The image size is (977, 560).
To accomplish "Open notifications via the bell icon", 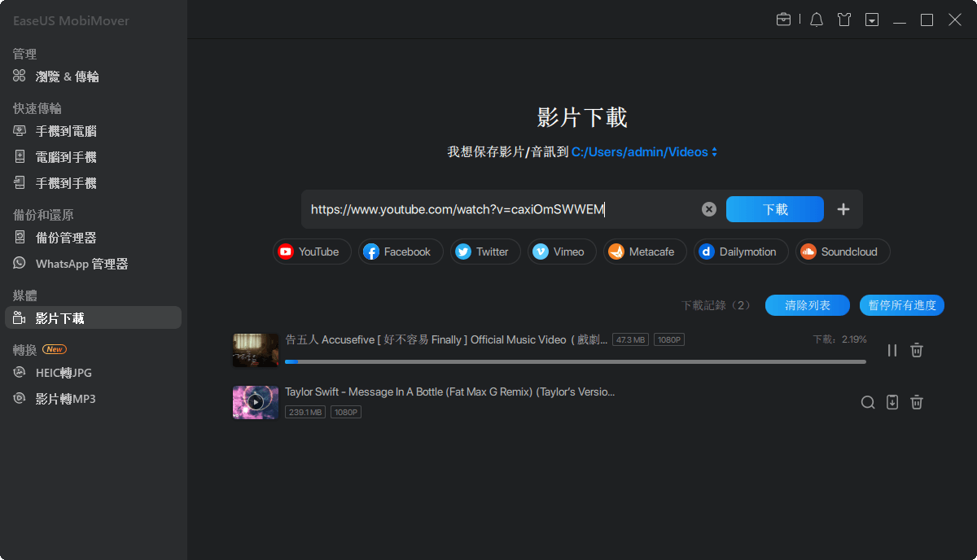I will pos(816,19).
